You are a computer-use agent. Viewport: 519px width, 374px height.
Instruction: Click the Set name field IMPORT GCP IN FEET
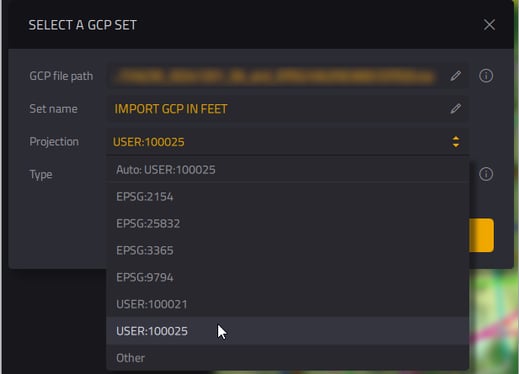click(x=288, y=109)
